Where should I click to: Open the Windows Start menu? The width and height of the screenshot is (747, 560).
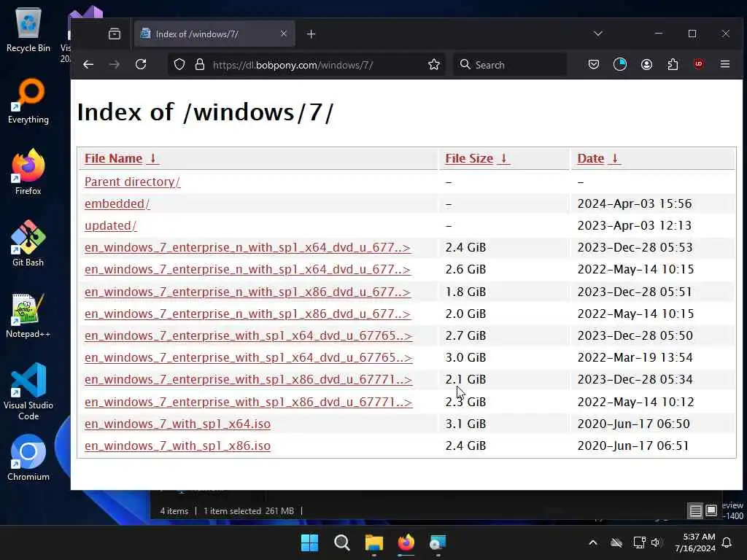click(309, 542)
